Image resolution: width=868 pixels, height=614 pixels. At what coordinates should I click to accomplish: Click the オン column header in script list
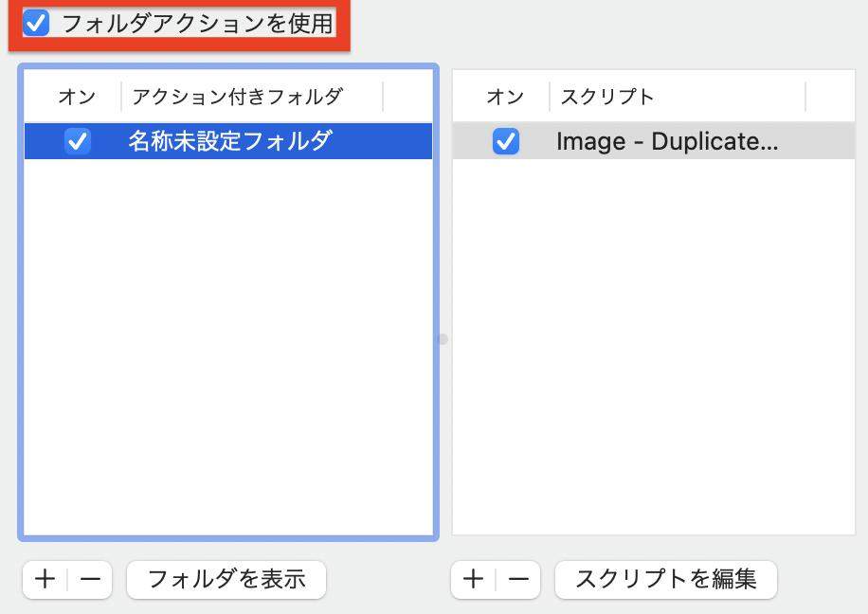(x=506, y=97)
